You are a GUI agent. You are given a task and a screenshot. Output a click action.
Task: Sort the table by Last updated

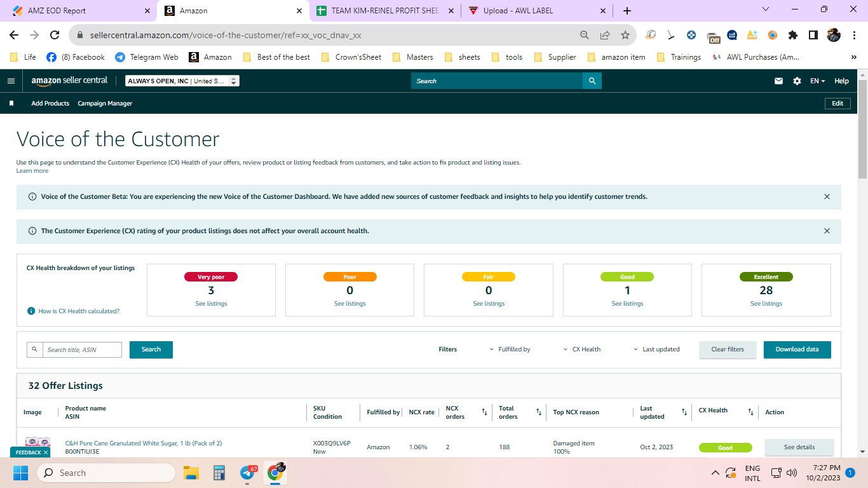(x=684, y=412)
